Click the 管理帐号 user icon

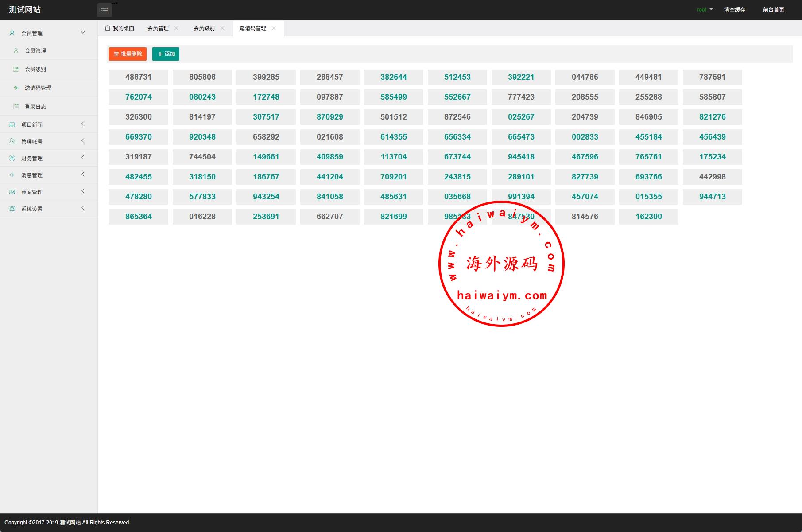(12, 141)
